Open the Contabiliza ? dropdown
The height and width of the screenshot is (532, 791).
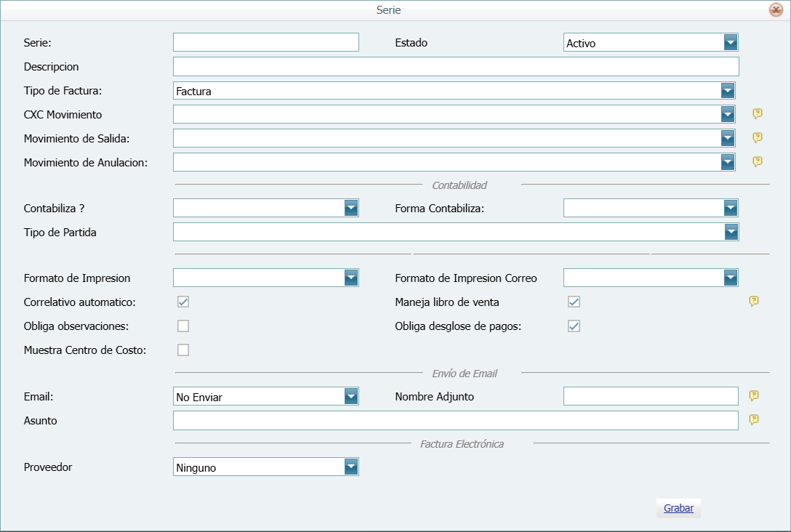click(351, 208)
